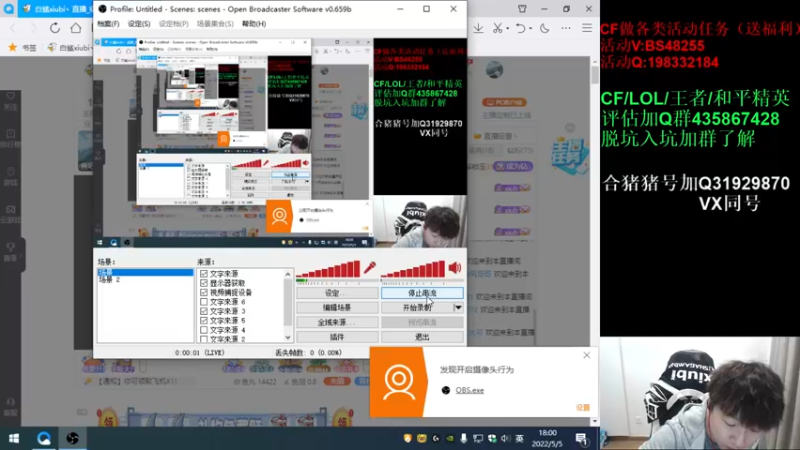
Task: Click the 全域来源... button
Action: pos(337,322)
